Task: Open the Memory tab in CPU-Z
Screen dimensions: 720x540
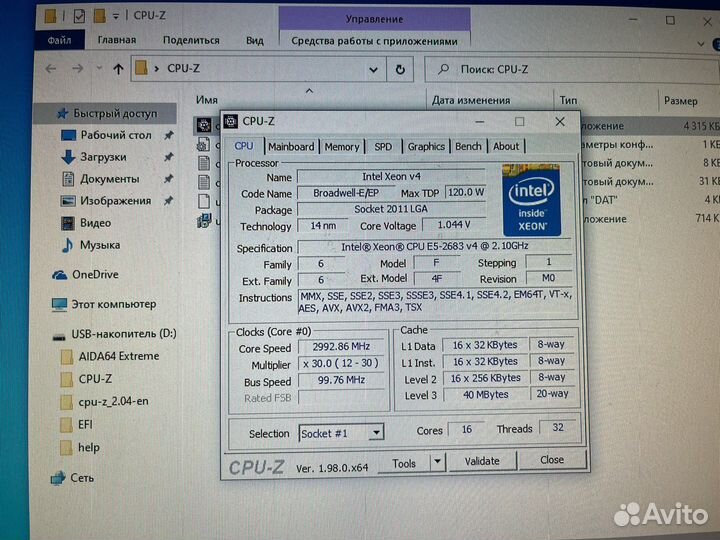Action: pos(342,146)
